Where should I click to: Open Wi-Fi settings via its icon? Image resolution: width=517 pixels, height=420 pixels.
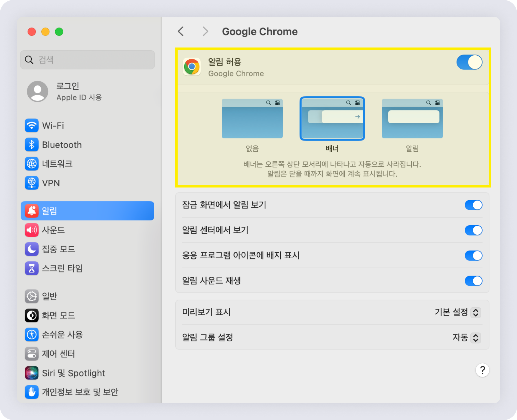point(32,126)
